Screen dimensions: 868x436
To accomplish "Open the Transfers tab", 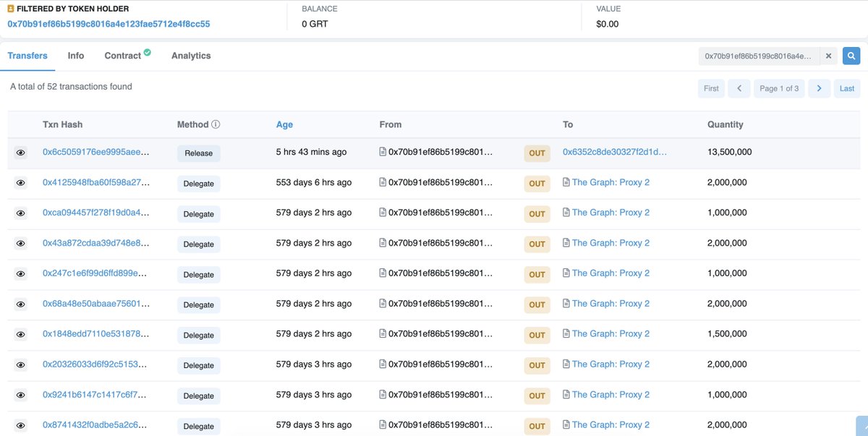I will tap(27, 56).
